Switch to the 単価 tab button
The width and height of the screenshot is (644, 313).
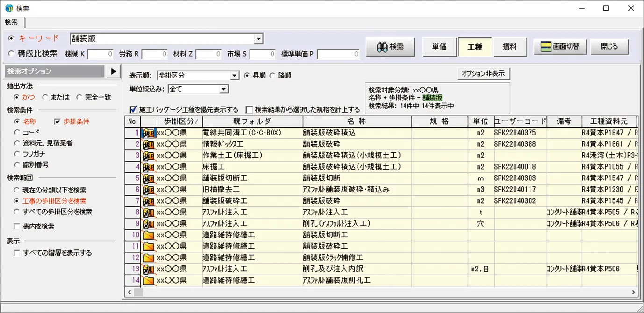coord(439,47)
